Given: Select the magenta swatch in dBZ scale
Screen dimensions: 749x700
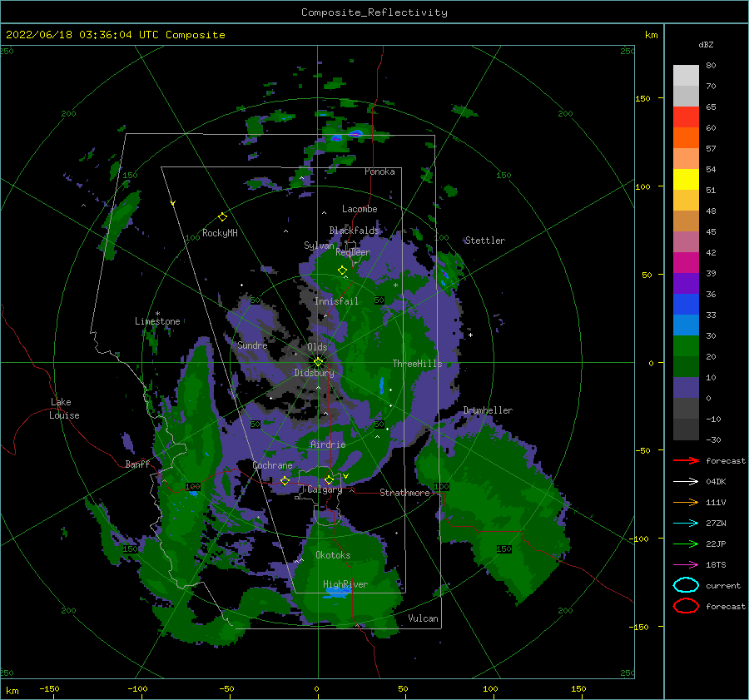Looking at the screenshot, I should 686,262.
